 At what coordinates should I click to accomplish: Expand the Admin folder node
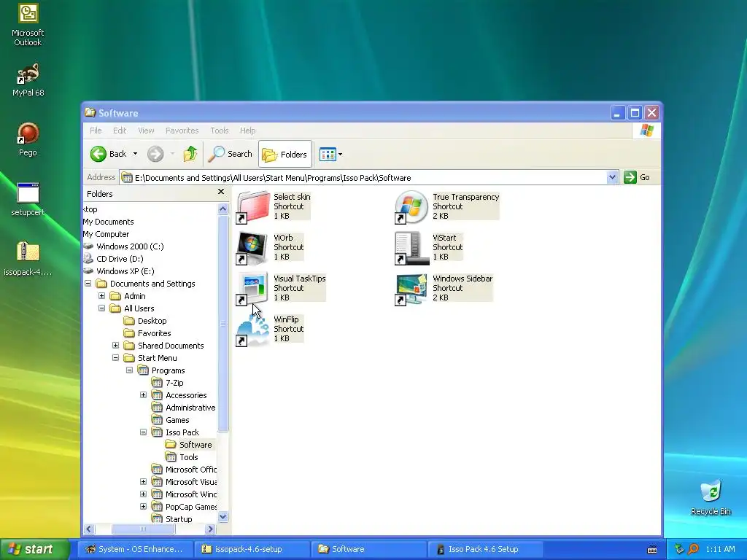point(101,296)
